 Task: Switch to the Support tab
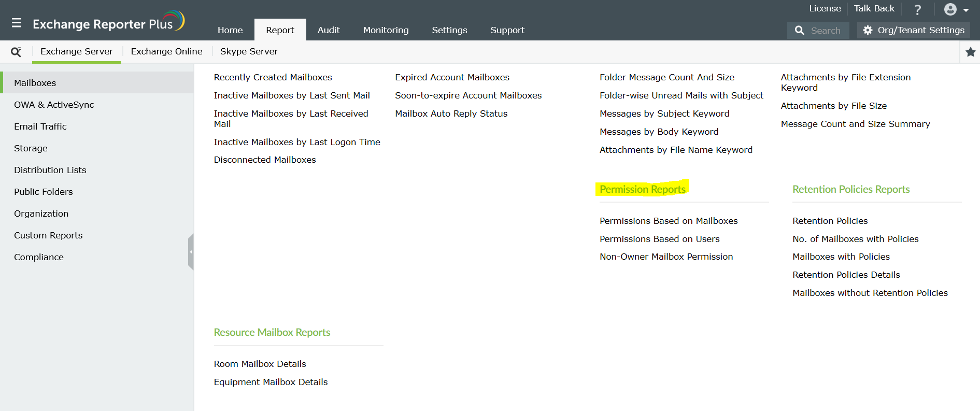[507, 30]
